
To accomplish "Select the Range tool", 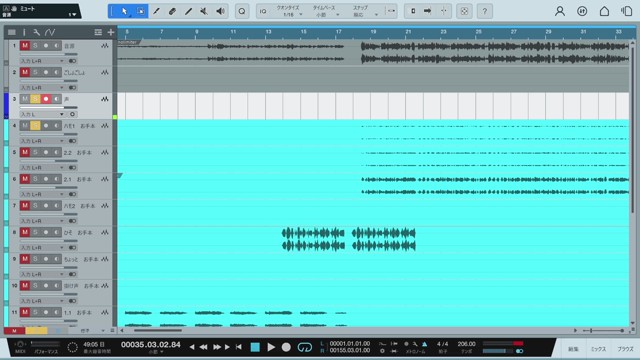I will [140, 11].
